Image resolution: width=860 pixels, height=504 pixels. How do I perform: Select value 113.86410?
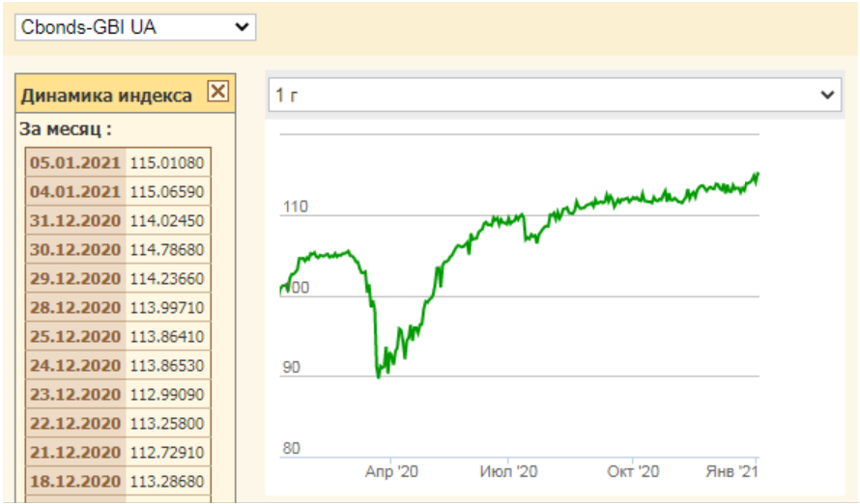click(x=167, y=336)
